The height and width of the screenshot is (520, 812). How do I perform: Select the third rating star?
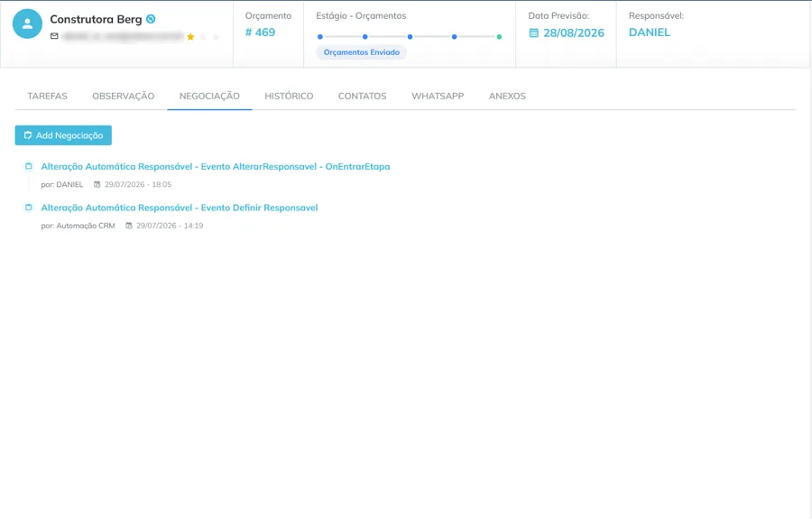(x=216, y=37)
